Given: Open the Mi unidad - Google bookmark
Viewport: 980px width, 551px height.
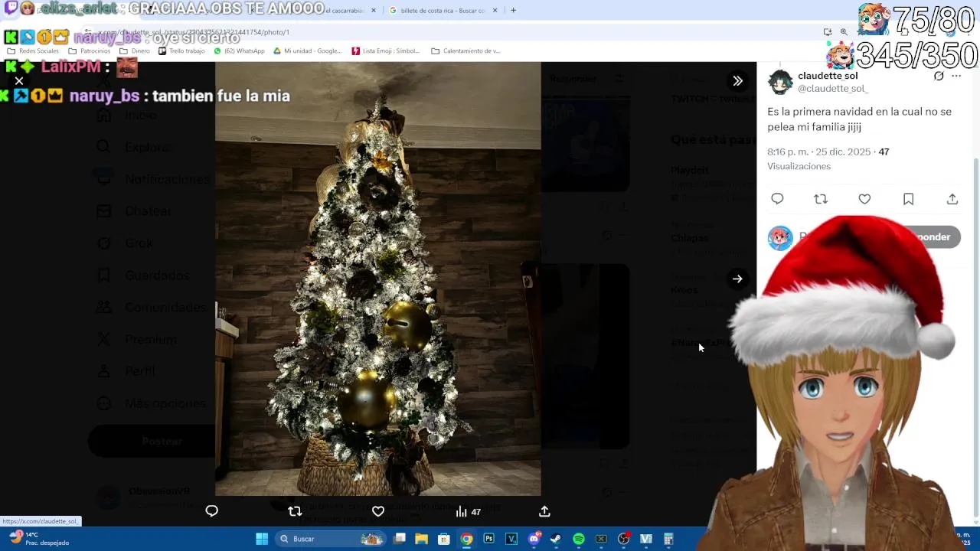Looking at the screenshot, I should tap(307, 51).
